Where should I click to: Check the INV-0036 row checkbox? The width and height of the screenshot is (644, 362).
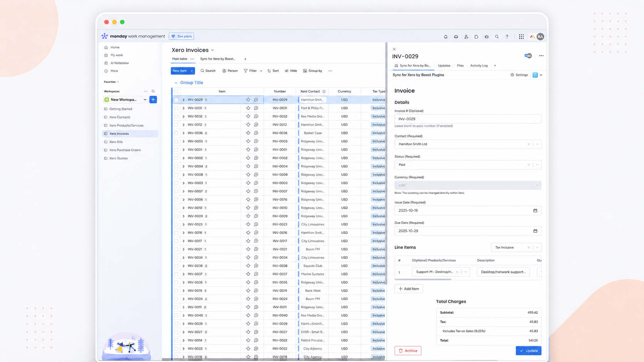176,133
